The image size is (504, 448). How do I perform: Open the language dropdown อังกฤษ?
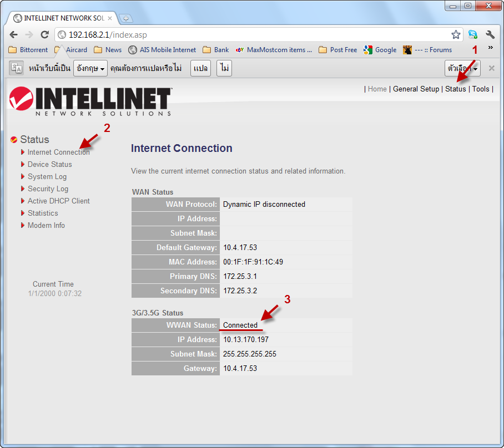tap(90, 68)
